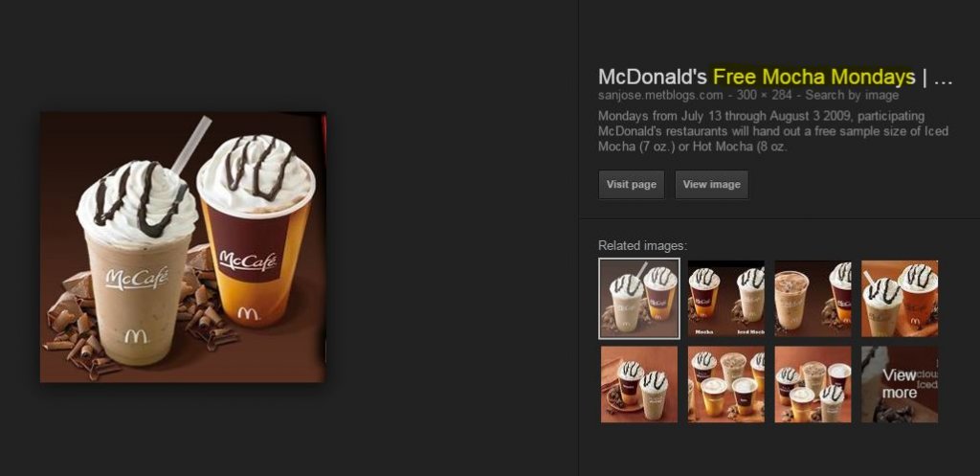Select third thumbnail in bottom related images row
This screenshot has height=476, width=980.
coord(813,384)
